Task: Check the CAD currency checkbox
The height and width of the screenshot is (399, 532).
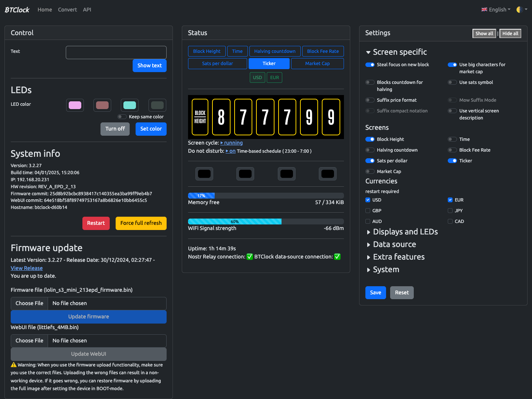Action: point(450,222)
